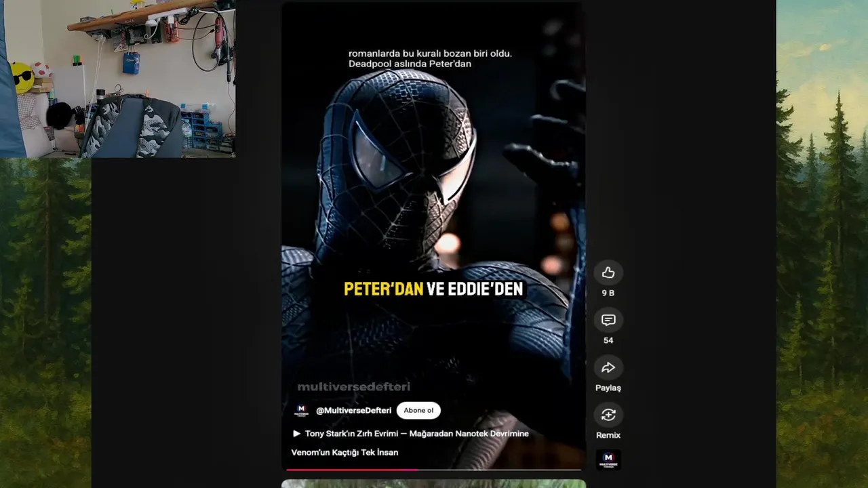The image size is (868, 488).
Task: Click the Abone ol subscribe button
Action: tap(418, 410)
